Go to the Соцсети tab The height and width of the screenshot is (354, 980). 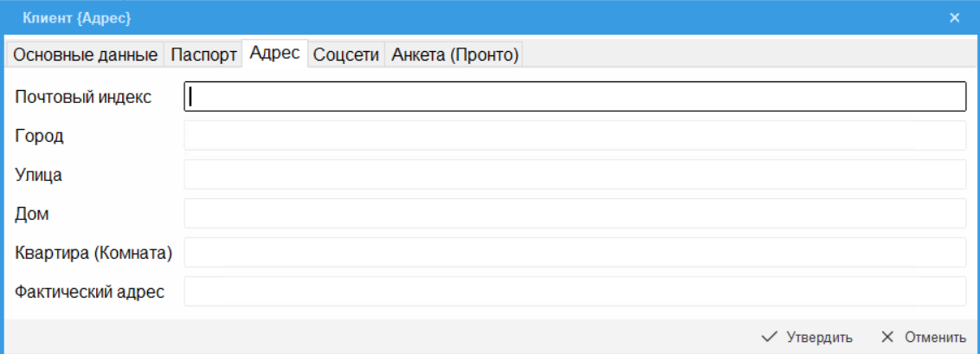346,55
